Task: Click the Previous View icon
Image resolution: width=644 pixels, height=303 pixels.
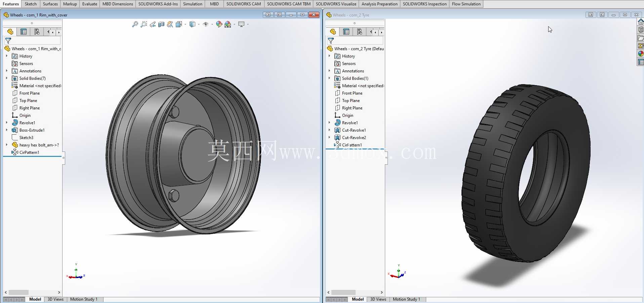Action: [x=153, y=24]
